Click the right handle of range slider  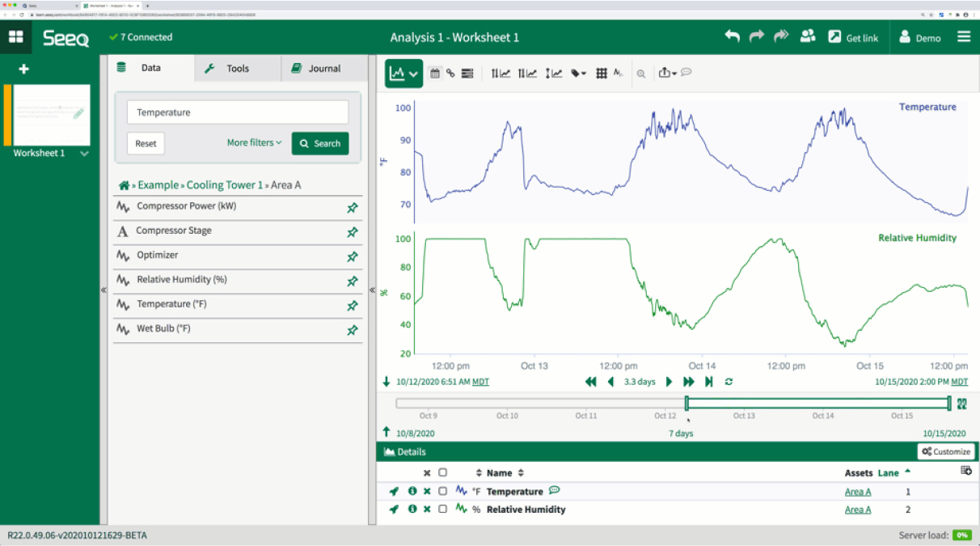click(x=949, y=403)
